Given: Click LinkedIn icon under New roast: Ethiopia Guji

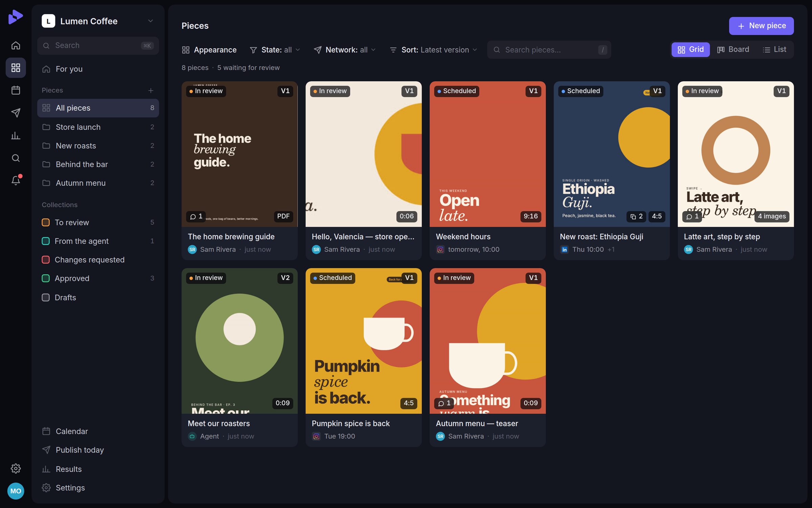Looking at the screenshot, I should pos(564,250).
